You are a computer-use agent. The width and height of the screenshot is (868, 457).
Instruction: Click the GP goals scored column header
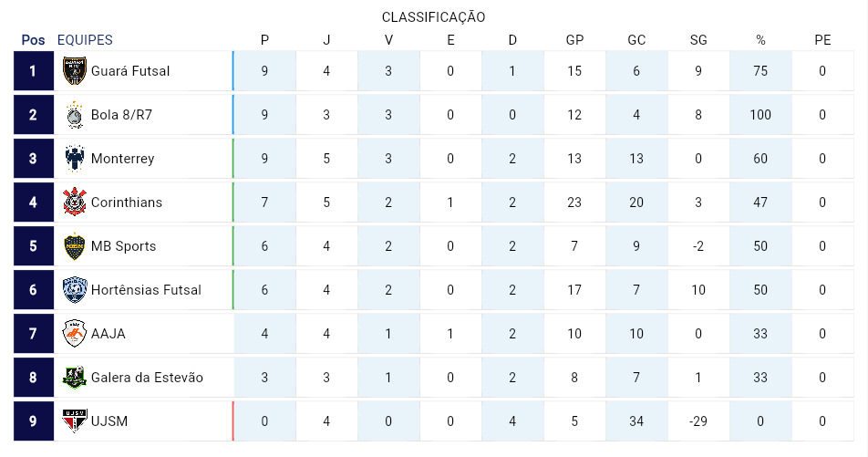pos(574,40)
